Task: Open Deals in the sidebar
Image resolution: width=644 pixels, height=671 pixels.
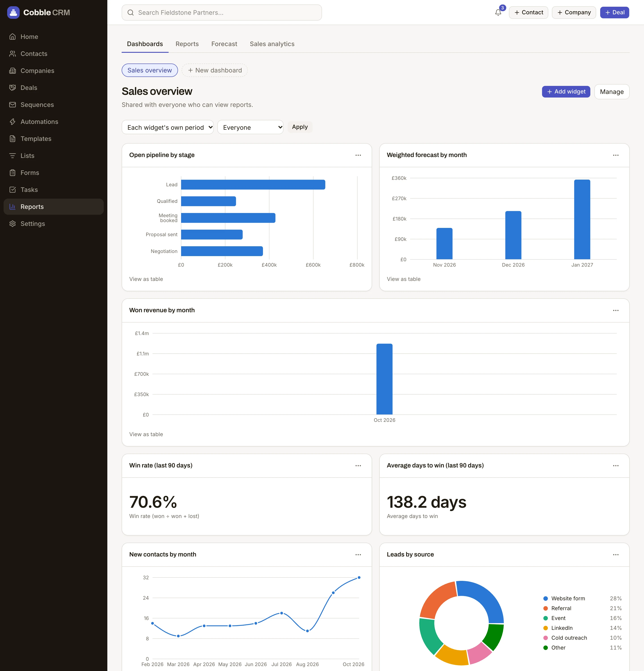Action: pos(53,88)
